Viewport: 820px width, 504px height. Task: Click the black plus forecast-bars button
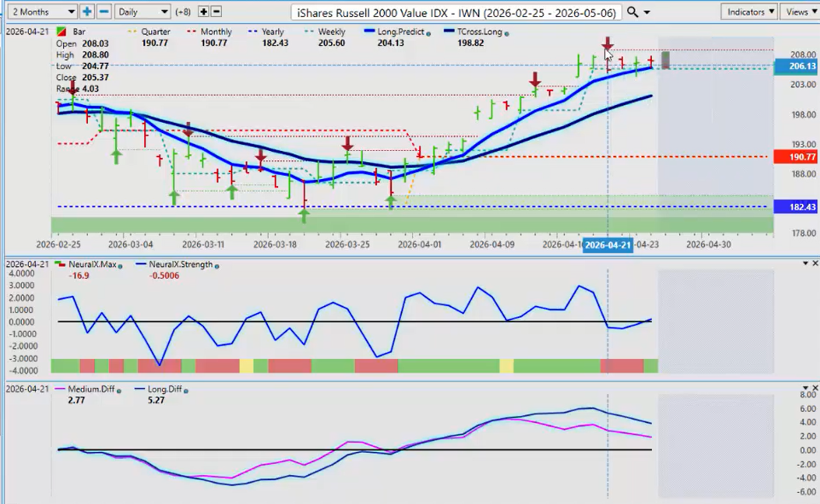[203, 12]
